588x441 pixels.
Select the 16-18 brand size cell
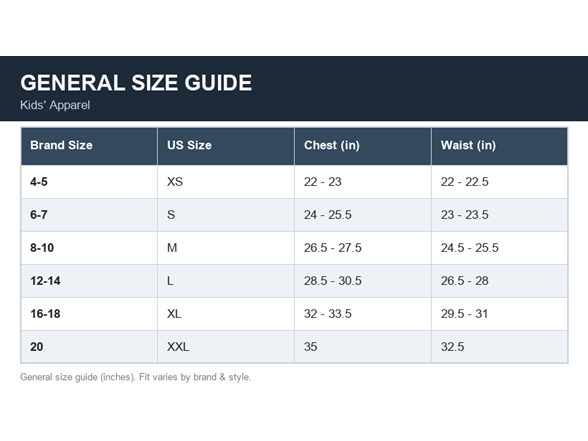[89, 314]
